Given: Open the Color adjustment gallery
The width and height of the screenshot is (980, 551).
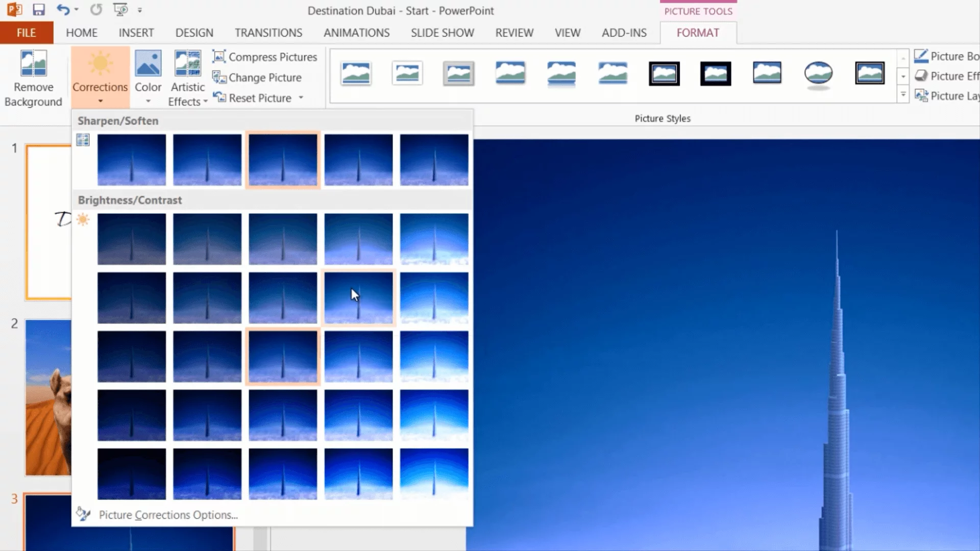Looking at the screenshot, I should (x=148, y=77).
